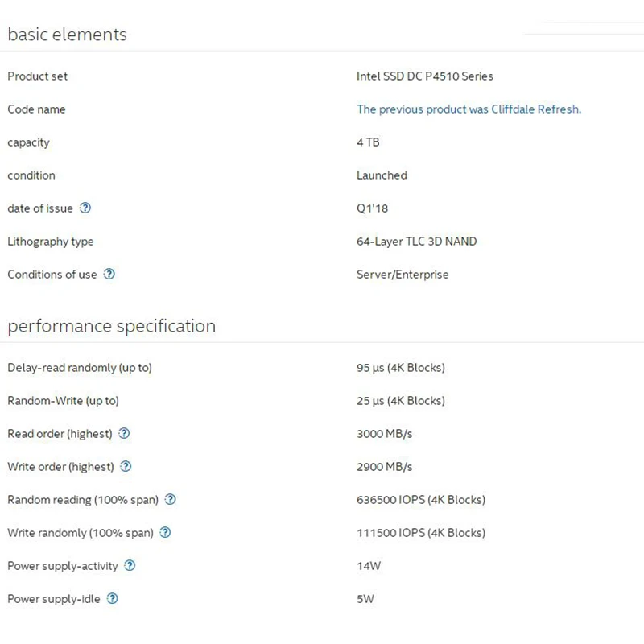644x644 pixels.
Task: Click help icon beside Conditions of use
Action: (109, 274)
